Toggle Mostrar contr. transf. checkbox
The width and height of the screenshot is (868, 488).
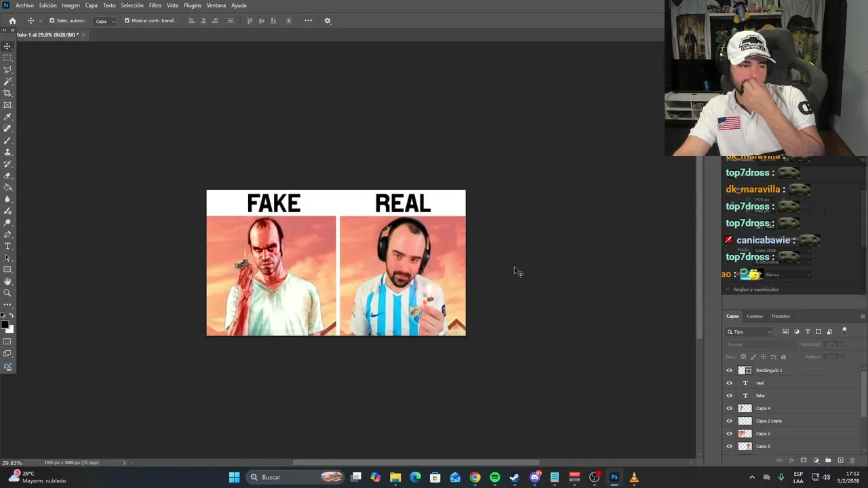(127, 20)
